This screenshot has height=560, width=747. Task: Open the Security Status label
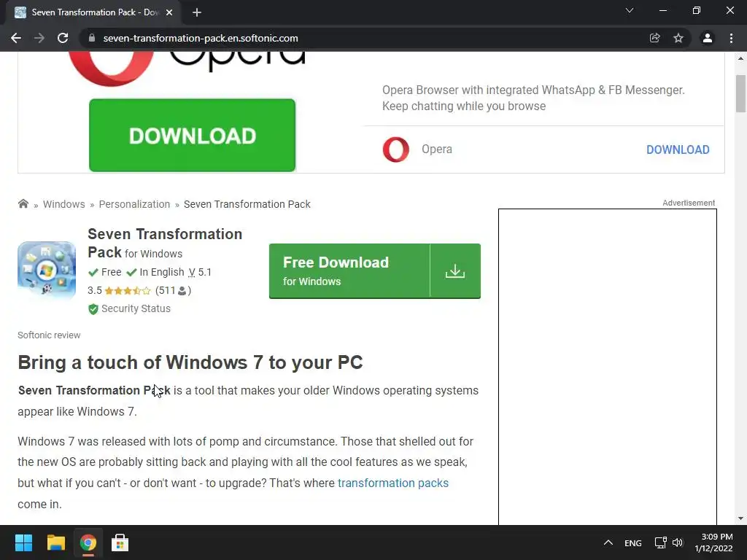[x=136, y=308]
